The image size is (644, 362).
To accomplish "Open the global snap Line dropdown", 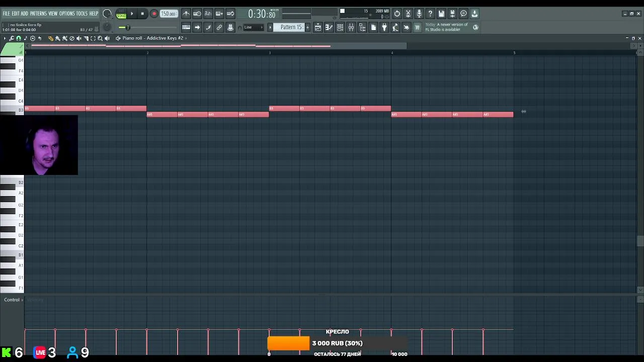I will click(x=254, y=27).
